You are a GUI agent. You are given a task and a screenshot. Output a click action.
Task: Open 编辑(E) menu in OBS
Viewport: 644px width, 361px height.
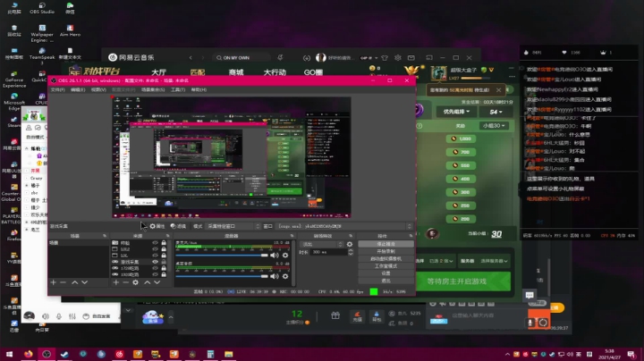click(78, 89)
